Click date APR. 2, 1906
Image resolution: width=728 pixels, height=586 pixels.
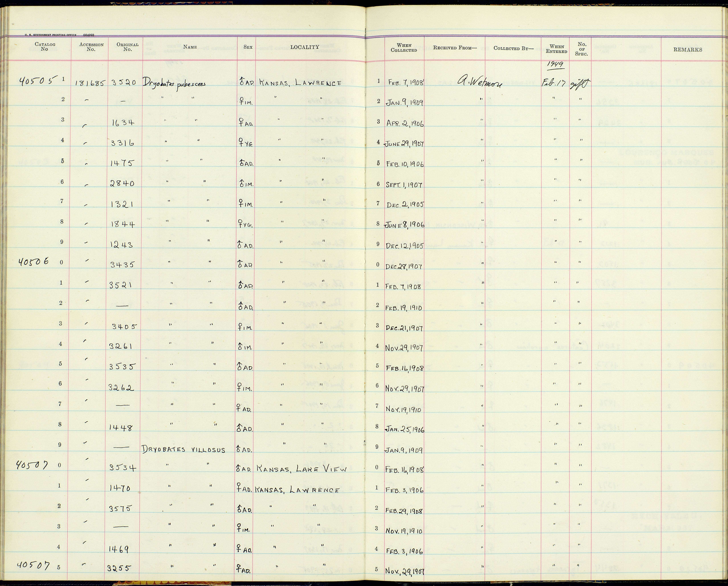pyautogui.click(x=405, y=123)
